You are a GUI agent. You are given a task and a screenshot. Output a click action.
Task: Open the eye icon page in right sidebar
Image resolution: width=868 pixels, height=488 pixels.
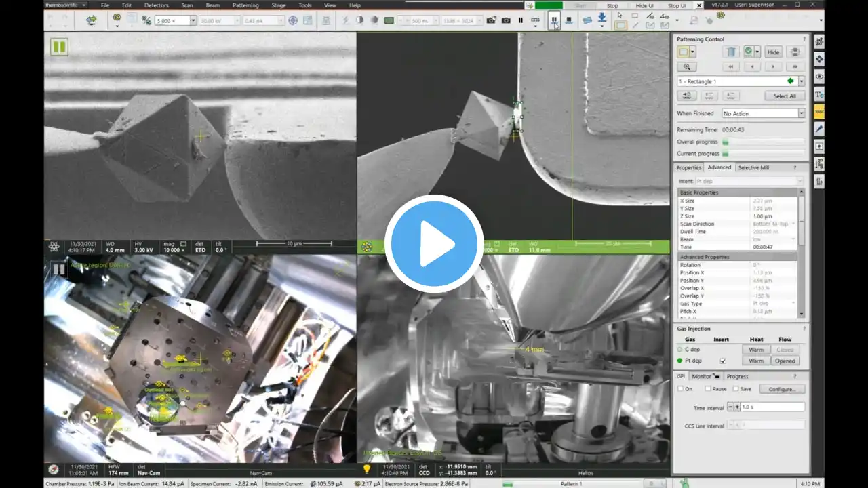pyautogui.click(x=819, y=77)
